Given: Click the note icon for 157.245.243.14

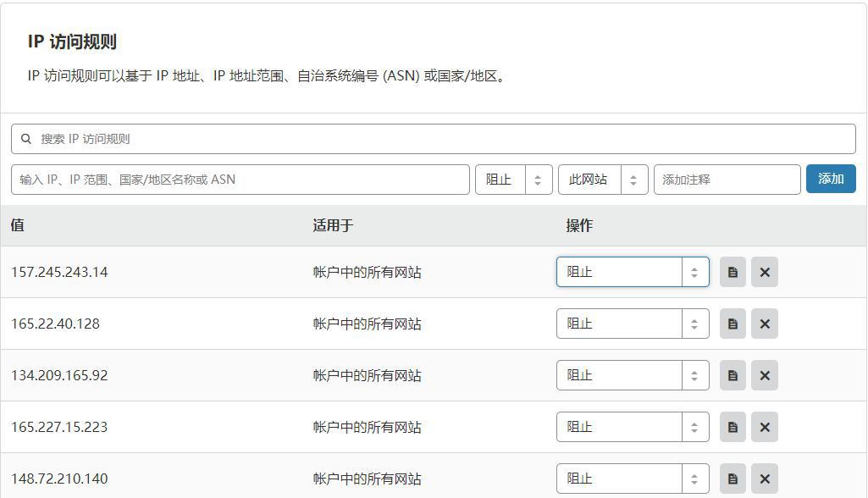Looking at the screenshot, I should pos(733,272).
